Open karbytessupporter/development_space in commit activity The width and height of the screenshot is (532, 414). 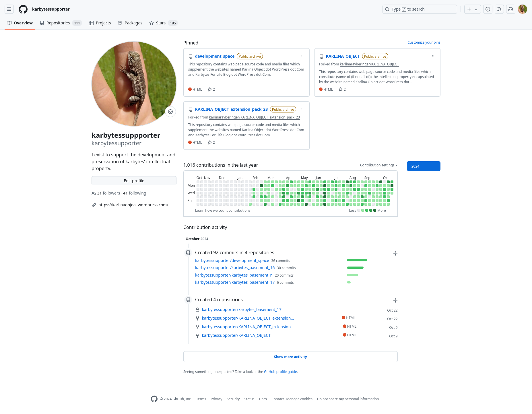pos(232,261)
